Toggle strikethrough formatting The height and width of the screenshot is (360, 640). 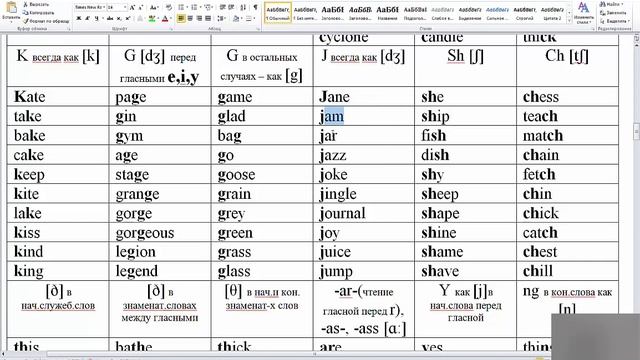[x=110, y=18]
